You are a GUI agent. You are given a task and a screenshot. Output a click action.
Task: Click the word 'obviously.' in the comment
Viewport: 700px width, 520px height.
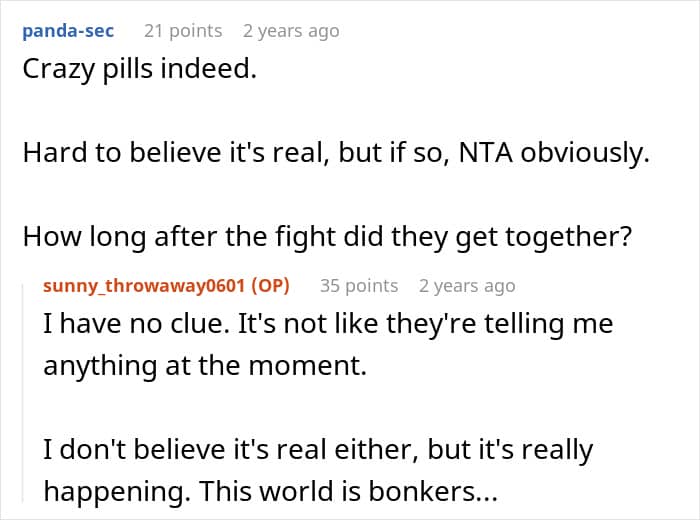(585, 153)
